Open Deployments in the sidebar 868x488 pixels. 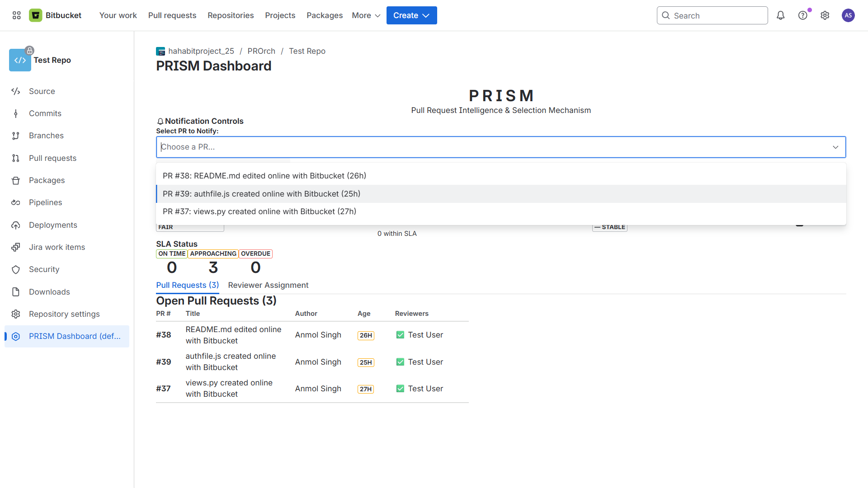[53, 225]
